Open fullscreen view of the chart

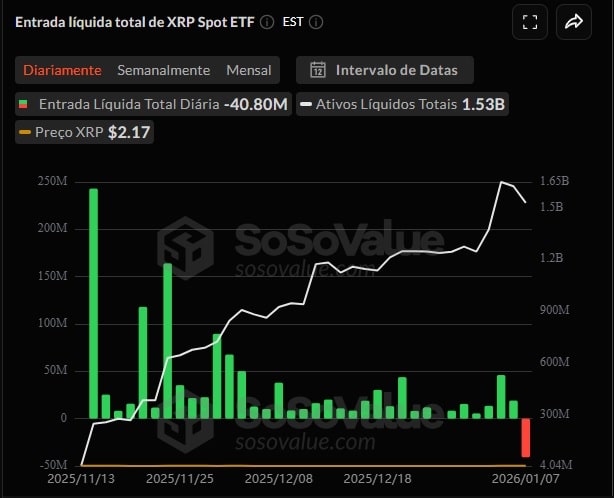pos(531,22)
